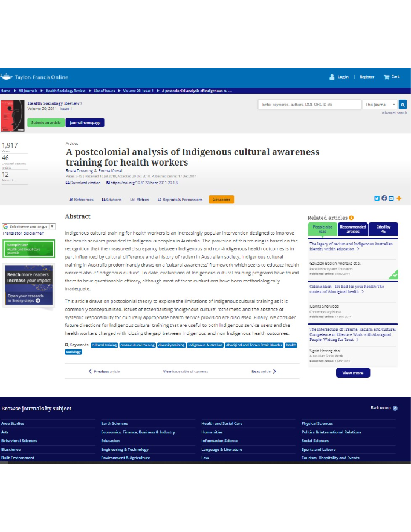Viewport: 411px width, 532px height.
Task: Switch to Cited by 46 tab
Action: [383, 229]
